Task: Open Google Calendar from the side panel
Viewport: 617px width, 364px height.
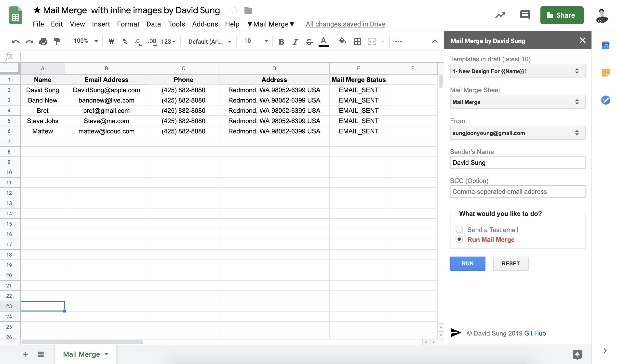Action: pos(606,45)
